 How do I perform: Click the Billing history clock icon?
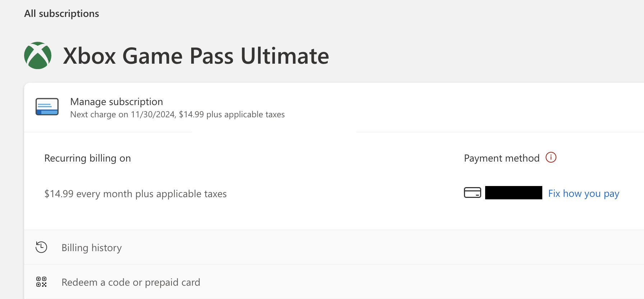click(x=41, y=247)
